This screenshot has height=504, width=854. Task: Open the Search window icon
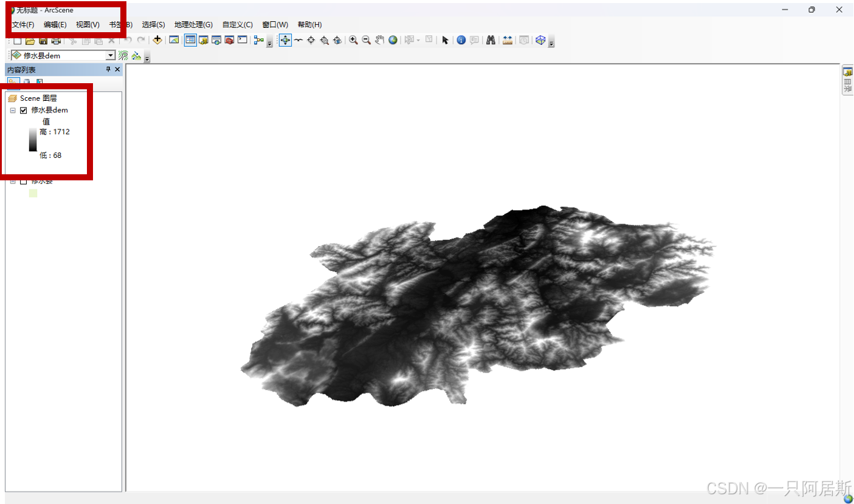coord(216,40)
